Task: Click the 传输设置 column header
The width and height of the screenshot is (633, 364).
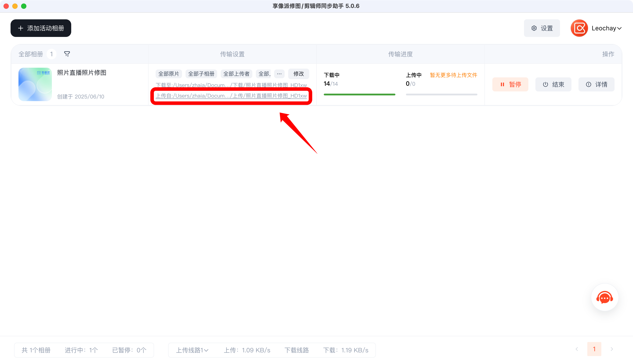Action: (232, 54)
